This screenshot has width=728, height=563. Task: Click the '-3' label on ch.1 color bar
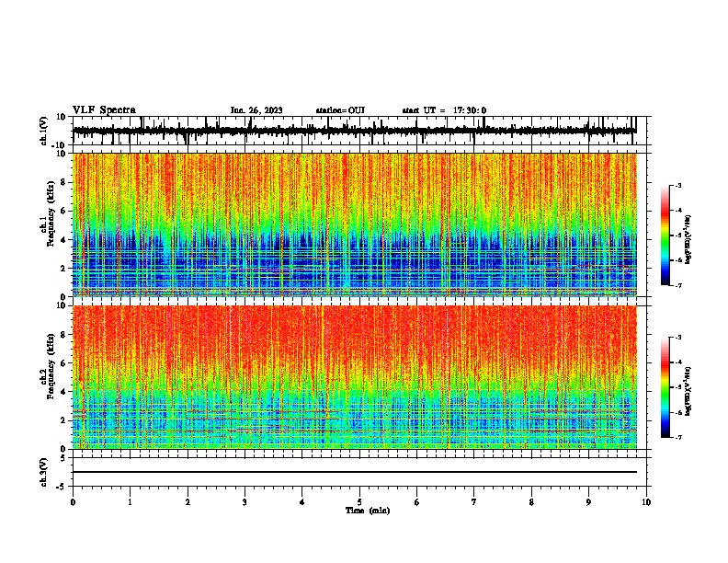point(677,185)
